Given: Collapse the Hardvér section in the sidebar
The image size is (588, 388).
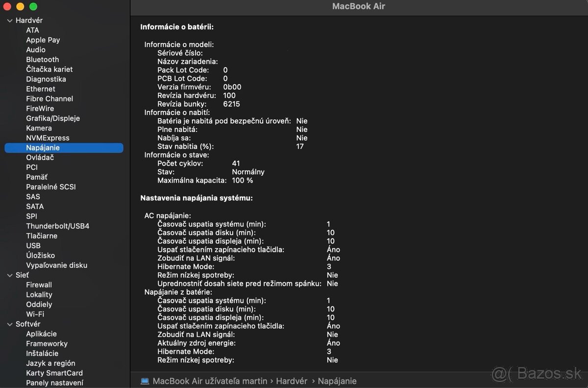Looking at the screenshot, I should pyautogui.click(x=10, y=21).
